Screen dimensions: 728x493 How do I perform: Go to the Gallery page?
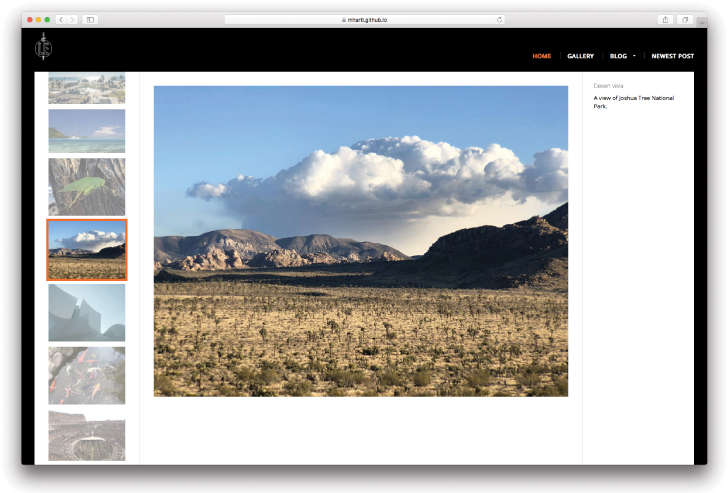click(580, 56)
